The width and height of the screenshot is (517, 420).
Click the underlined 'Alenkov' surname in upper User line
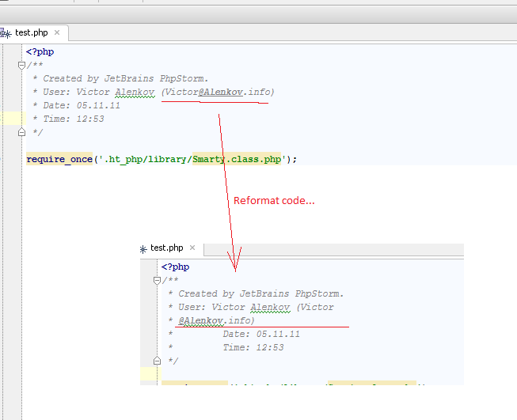click(135, 92)
